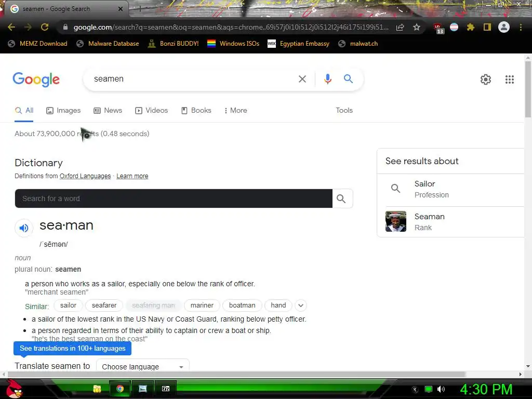The width and height of the screenshot is (532, 399).
Task: Focus the Search for a word field
Action: click(174, 198)
